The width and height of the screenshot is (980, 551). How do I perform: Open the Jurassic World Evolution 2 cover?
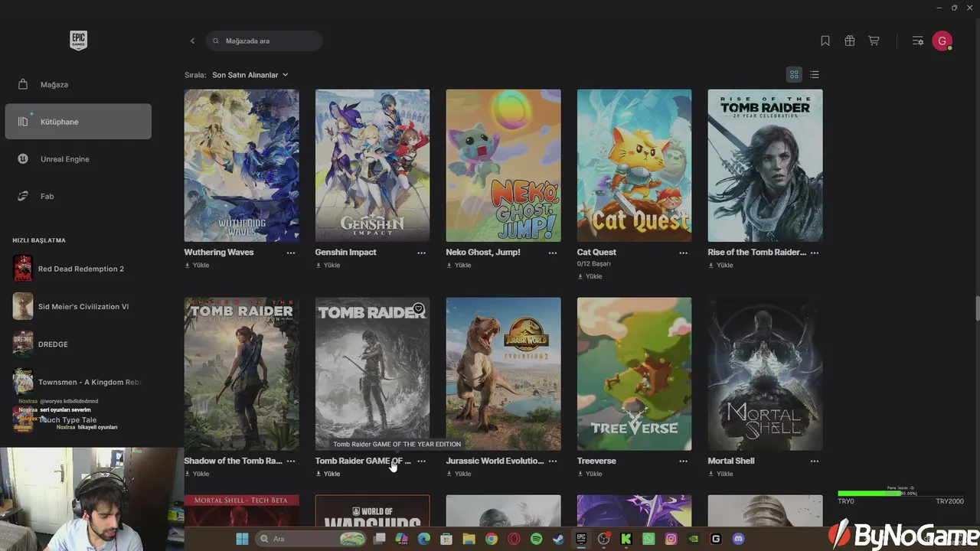click(503, 374)
